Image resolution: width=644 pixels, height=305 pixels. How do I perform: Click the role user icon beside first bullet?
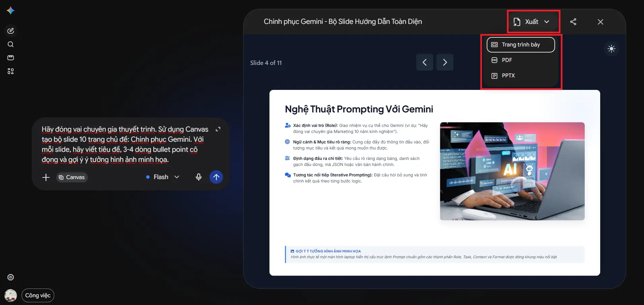coord(288,125)
